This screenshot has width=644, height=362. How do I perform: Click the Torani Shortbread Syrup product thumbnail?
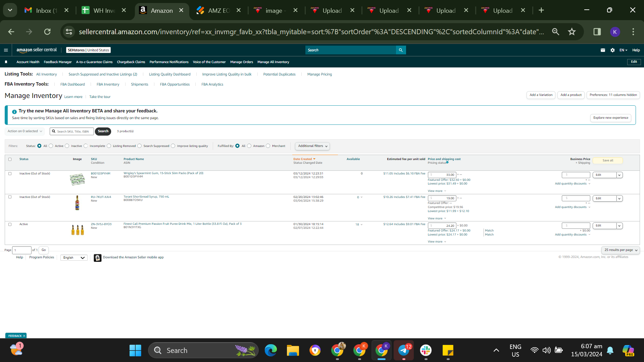click(77, 203)
